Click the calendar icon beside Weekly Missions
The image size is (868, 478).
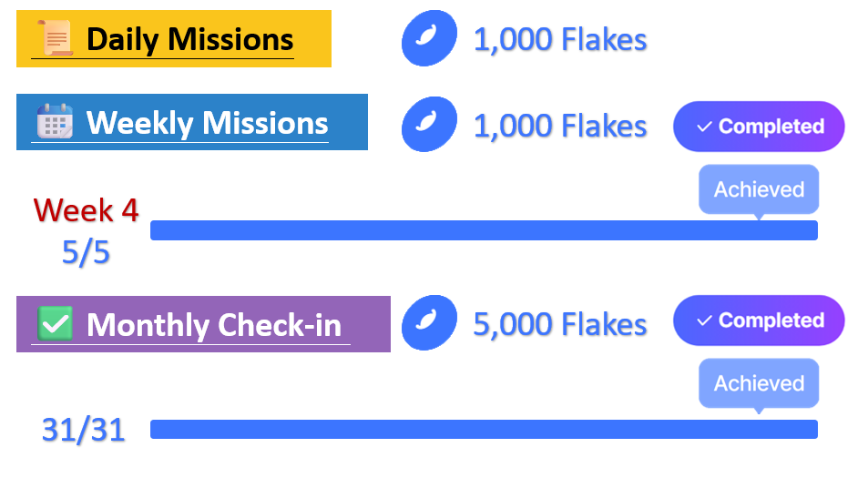(x=55, y=121)
